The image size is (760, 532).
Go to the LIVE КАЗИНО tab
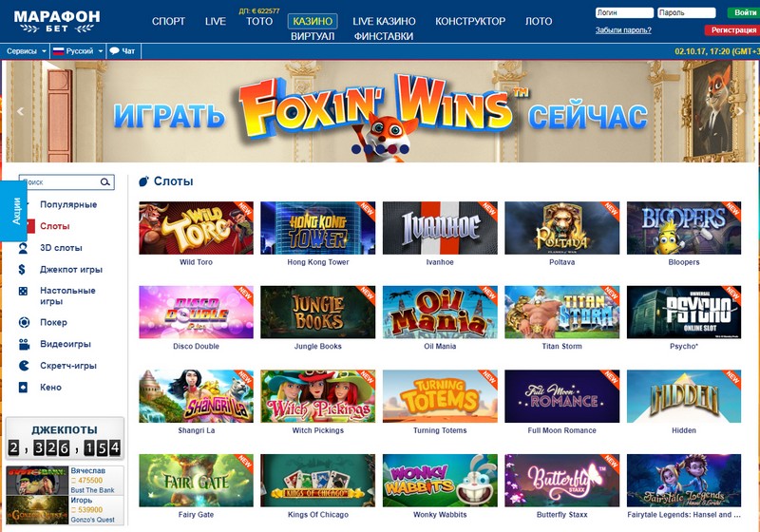point(384,21)
